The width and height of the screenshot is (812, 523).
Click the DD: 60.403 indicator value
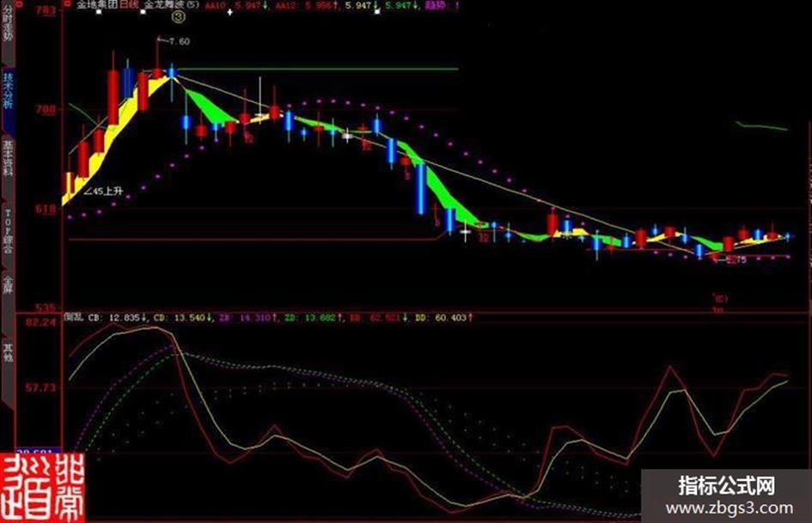[x=443, y=318]
